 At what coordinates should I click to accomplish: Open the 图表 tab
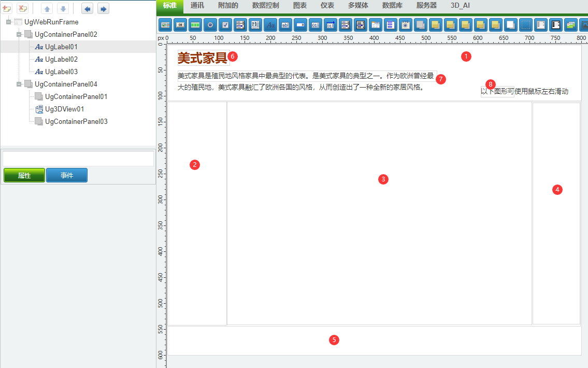(x=300, y=6)
